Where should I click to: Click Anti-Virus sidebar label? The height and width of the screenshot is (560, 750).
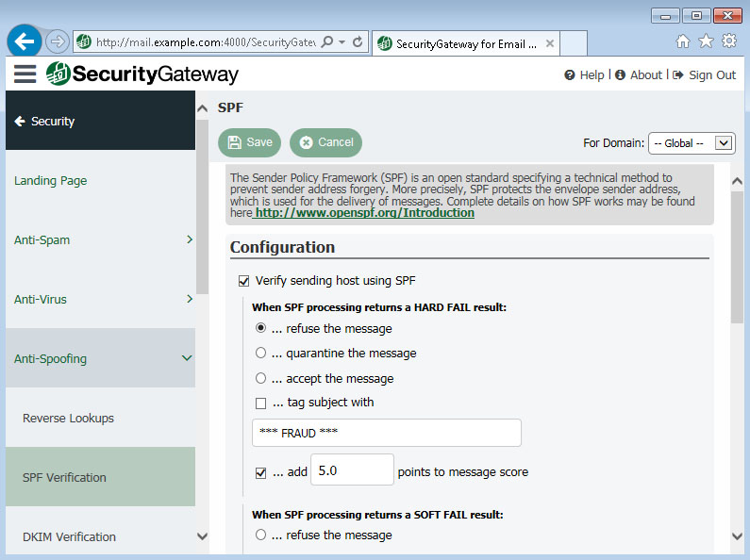coord(41,300)
